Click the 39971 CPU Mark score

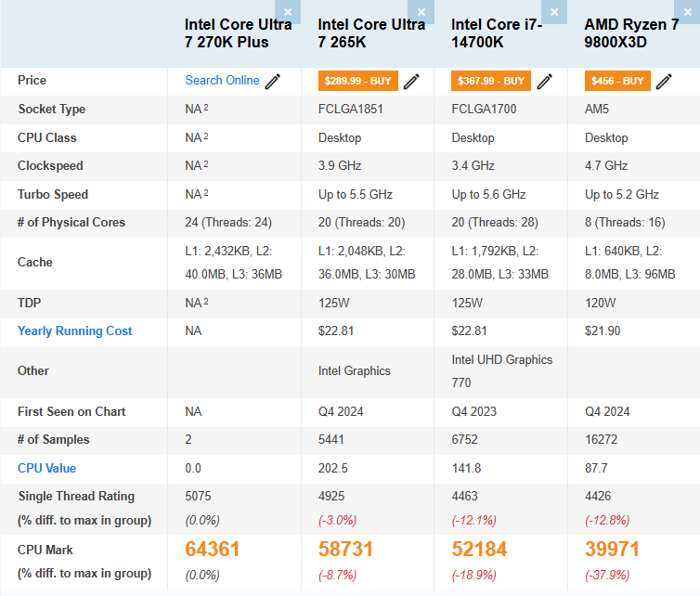(x=613, y=549)
